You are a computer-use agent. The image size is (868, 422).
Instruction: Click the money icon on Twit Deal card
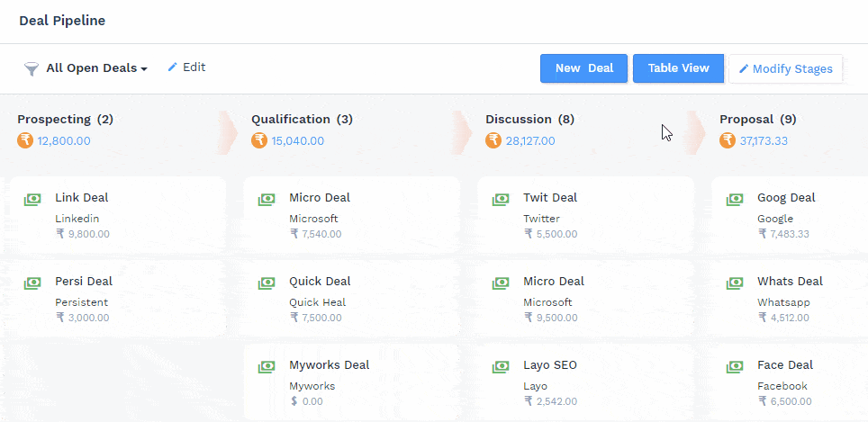click(x=501, y=199)
